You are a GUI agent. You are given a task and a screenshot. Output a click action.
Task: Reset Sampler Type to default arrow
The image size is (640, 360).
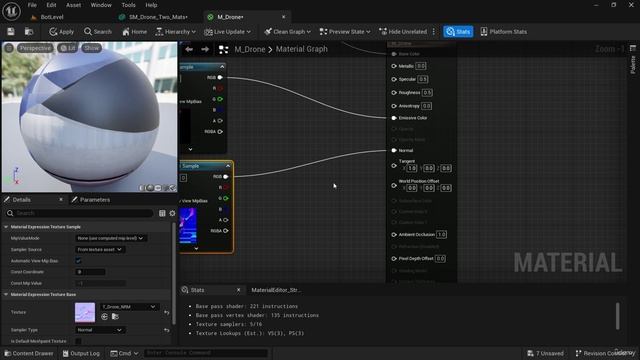(167, 330)
